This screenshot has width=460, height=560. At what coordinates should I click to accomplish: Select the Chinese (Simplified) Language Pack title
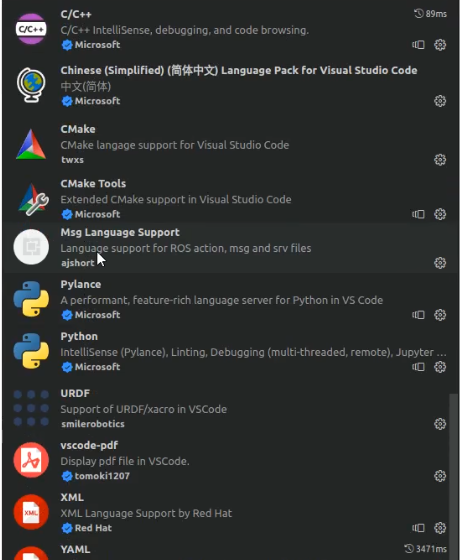click(x=239, y=70)
